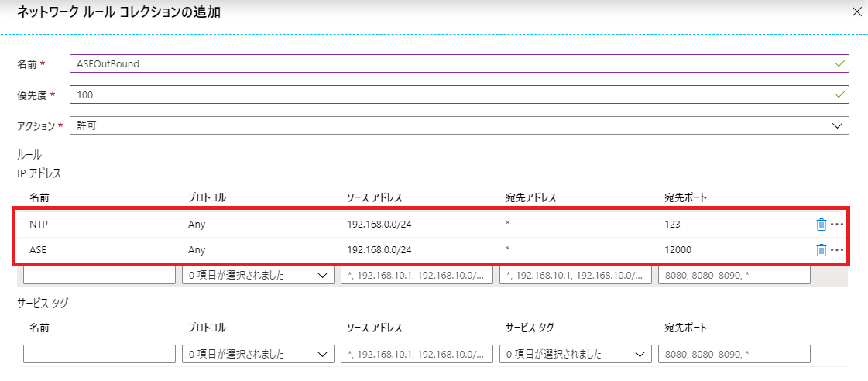This screenshot has width=868, height=381.
Task: Click the empty name field in service tags
Action: click(x=100, y=354)
